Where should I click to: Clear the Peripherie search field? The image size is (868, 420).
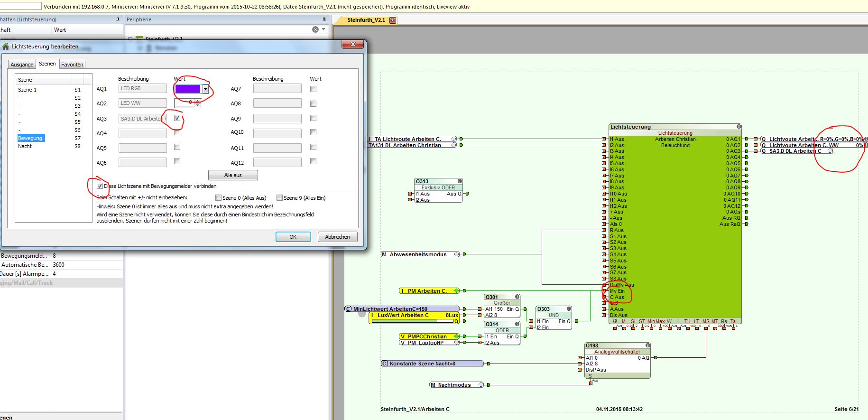(315, 29)
